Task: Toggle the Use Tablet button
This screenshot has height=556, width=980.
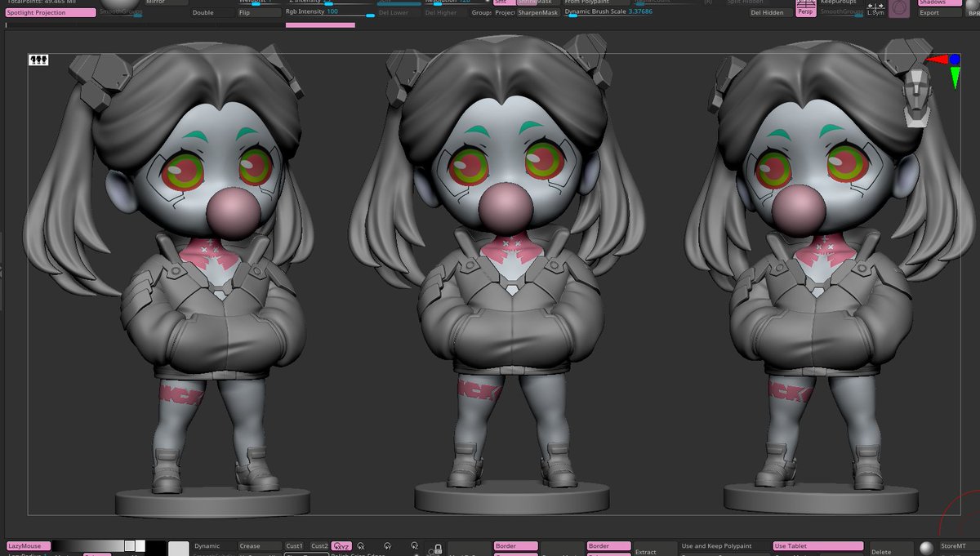Action: 817,545
